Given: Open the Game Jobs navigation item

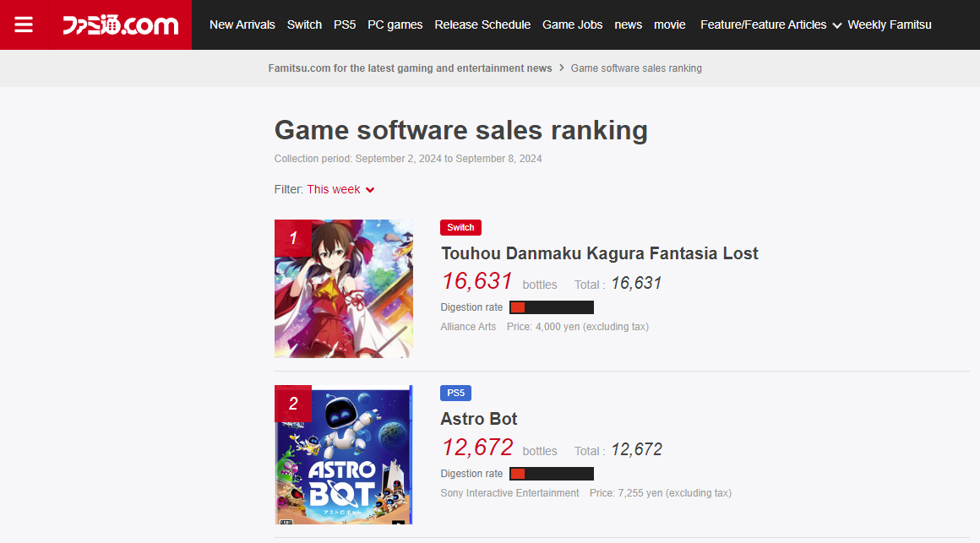Looking at the screenshot, I should coord(573,25).
